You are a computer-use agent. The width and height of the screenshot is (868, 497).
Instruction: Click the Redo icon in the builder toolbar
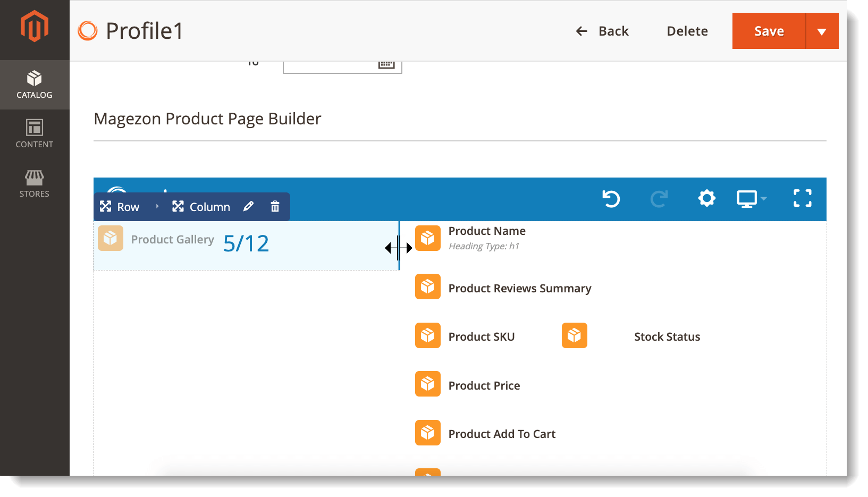coord(659,199)
